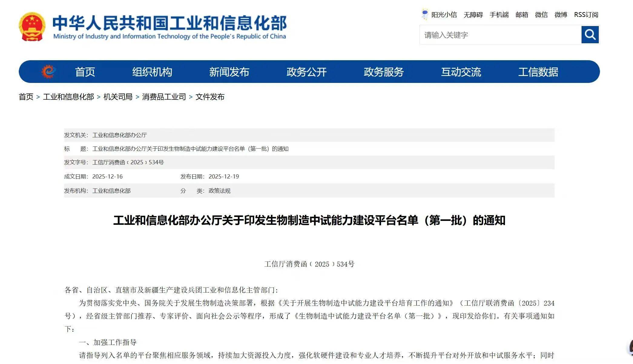Navigate to 消费品工业司 breadcrumb link

[164, 97]
